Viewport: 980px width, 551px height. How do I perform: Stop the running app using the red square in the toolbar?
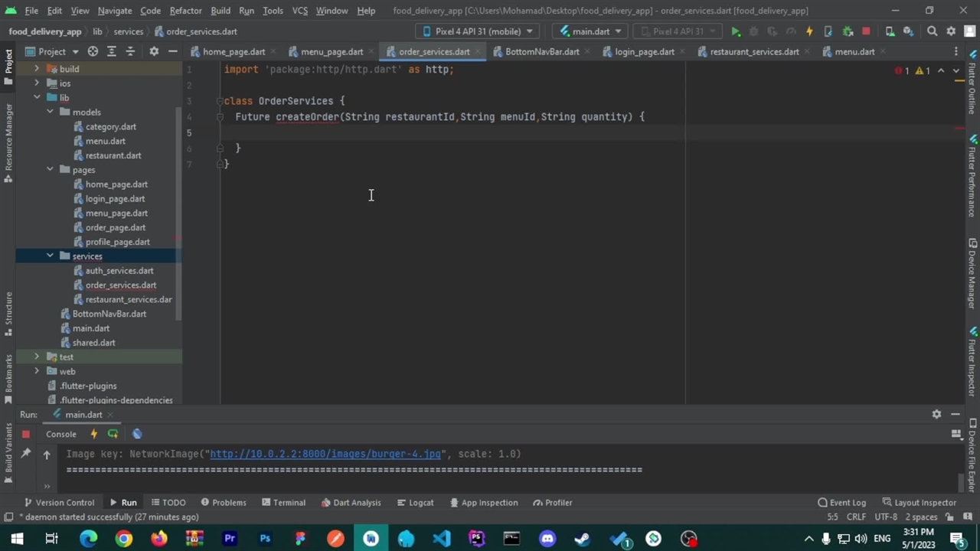866,31
